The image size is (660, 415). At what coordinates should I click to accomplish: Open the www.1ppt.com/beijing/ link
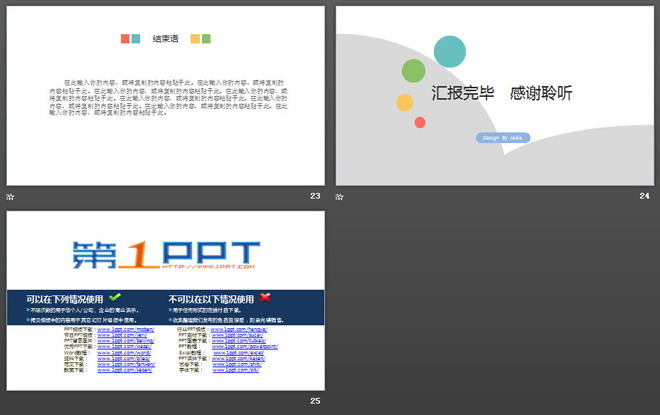[125, 341]
